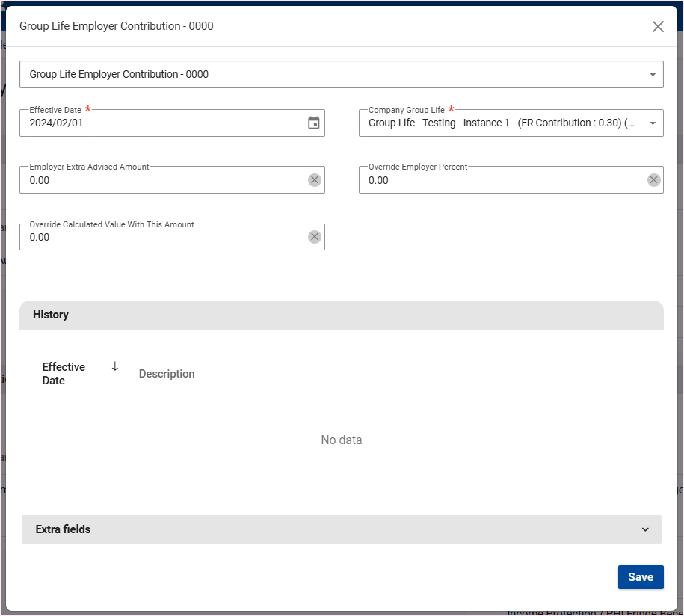Click arrow of top contribution type selector
This screenshot has width=684, height=616.
pyautogui.click(x=653, y=75)
